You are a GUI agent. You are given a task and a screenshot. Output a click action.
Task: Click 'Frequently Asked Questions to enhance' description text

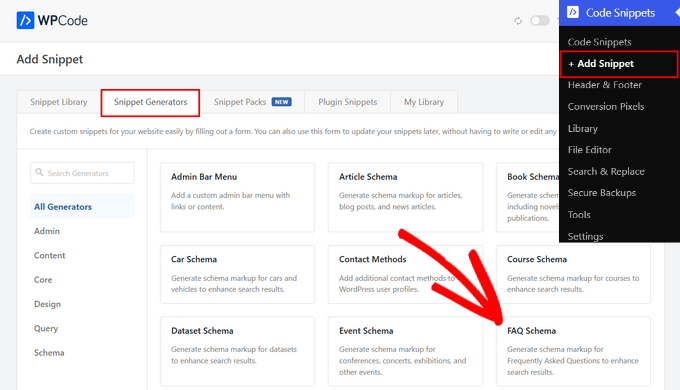[572, 361]
